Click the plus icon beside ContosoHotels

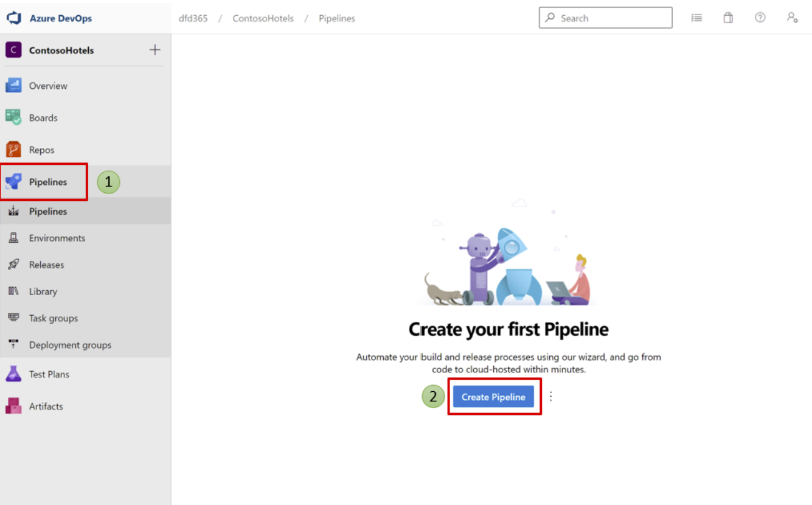[155, 50]
